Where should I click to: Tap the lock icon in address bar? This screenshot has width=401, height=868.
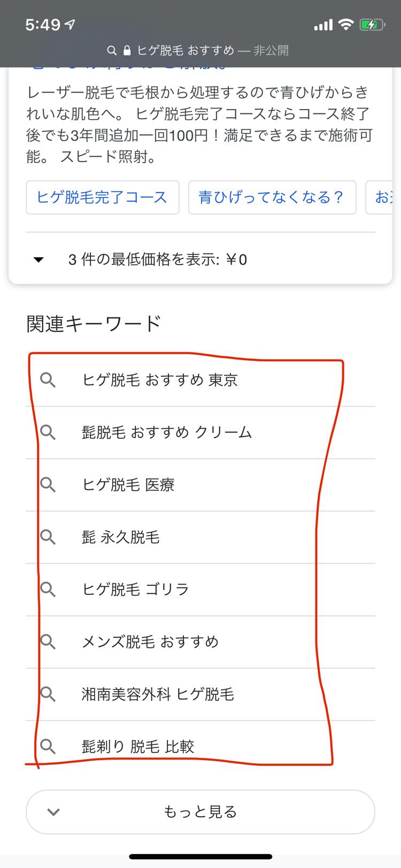point(127,51)
